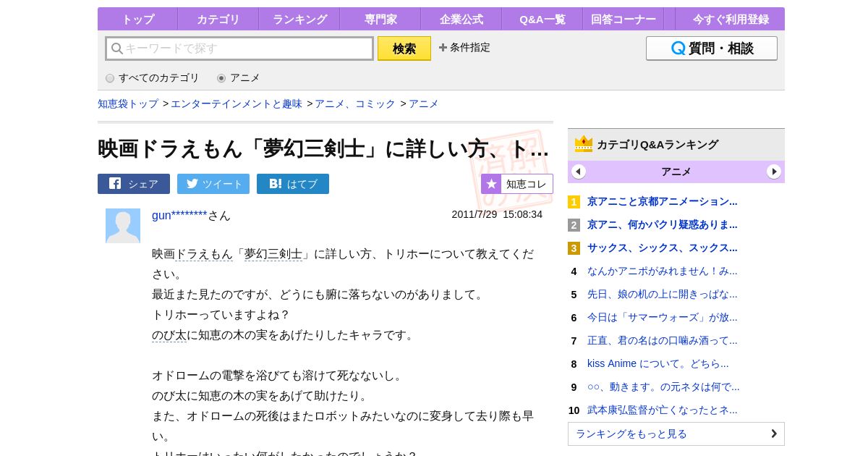
Task: Go to アニメ、コミック breadcrumb
Action: point(355,104)
